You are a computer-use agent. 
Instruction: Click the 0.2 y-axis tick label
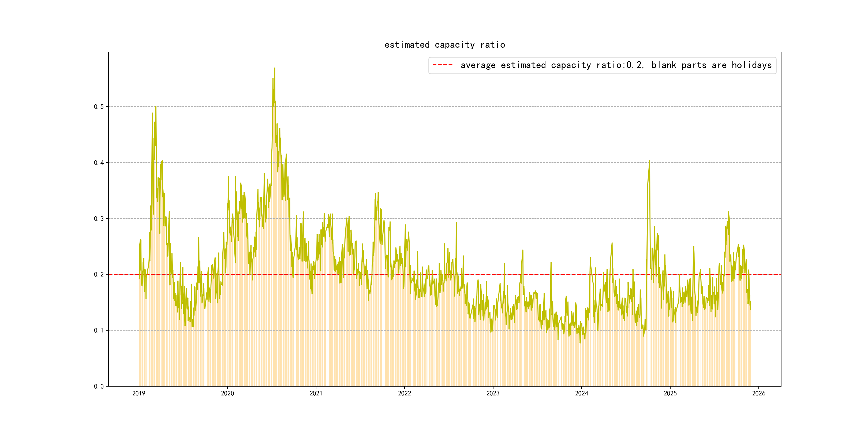[99, 275]
